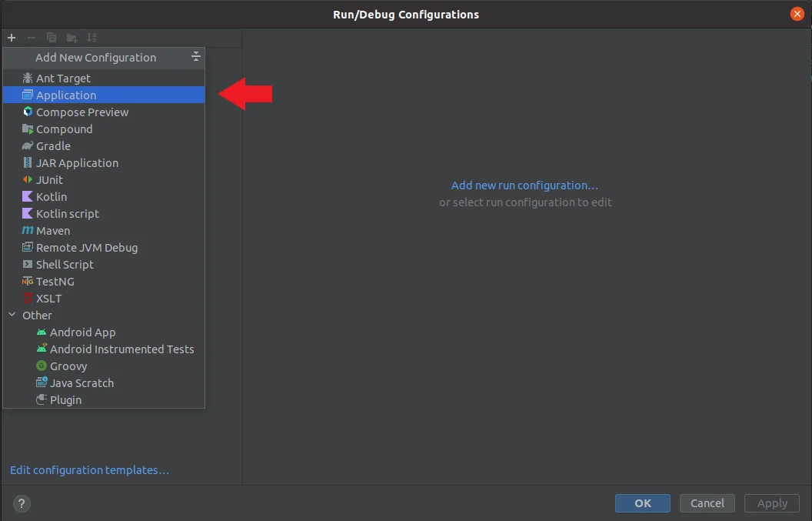The width and height of the screenshot is (812, 521).
Task: Click the Remote JVM Debug icon
Action: pos(28,247)
